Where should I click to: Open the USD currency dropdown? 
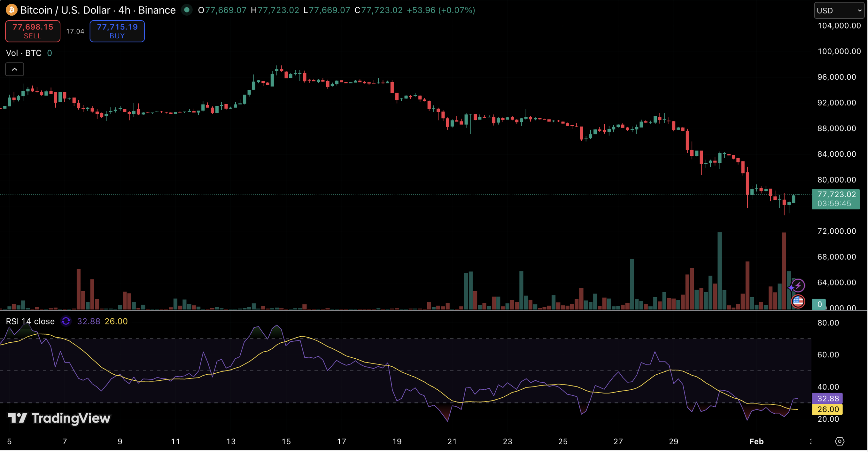pos(839,11)
